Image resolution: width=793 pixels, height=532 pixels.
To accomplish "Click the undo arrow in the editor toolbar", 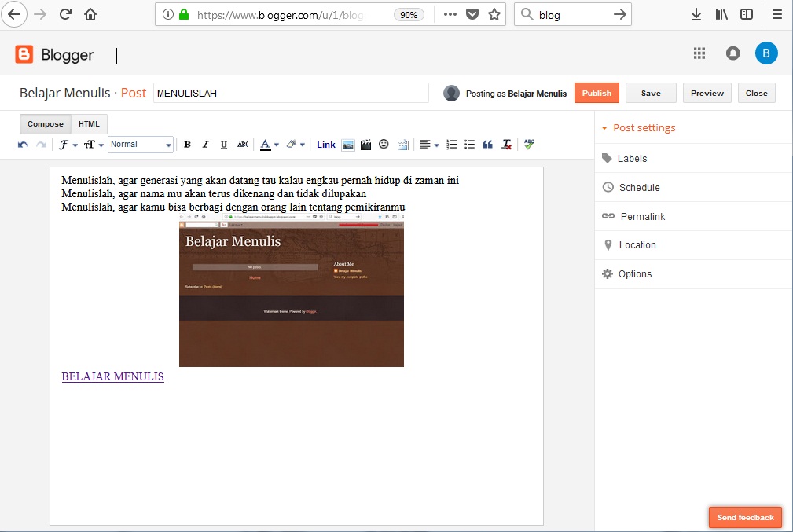I will [x=23, y=145].
